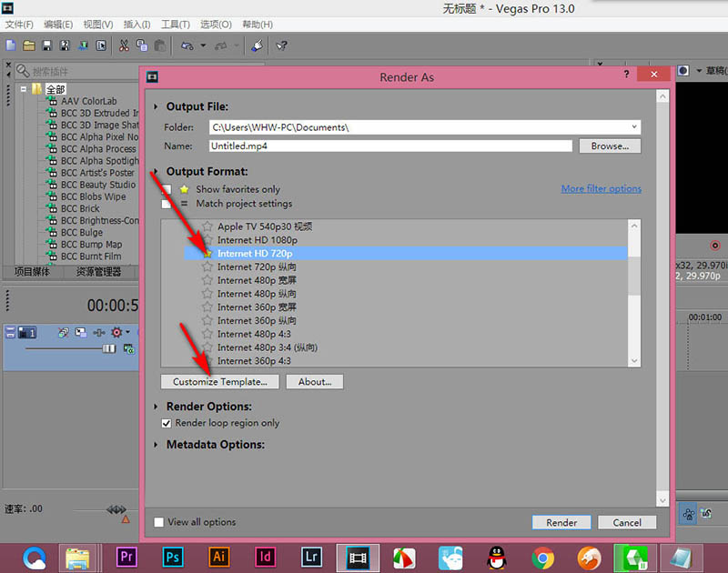This screenshot has width=728, height=573.
Task: Open the Undo history dropdown arrow
Action: (x=203, y=45)
